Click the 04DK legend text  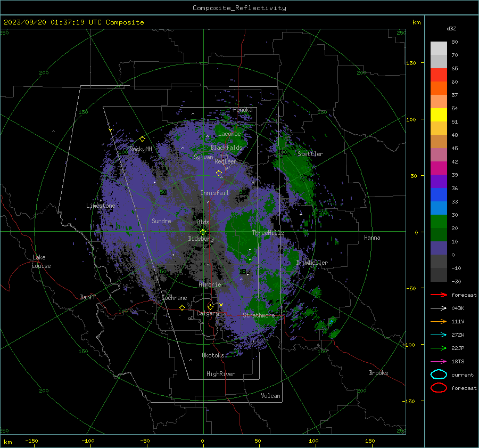458,308
